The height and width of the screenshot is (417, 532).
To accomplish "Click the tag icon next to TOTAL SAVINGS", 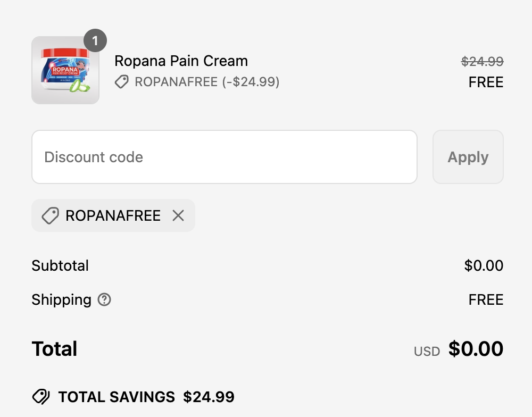I will [x=41, y=397].
